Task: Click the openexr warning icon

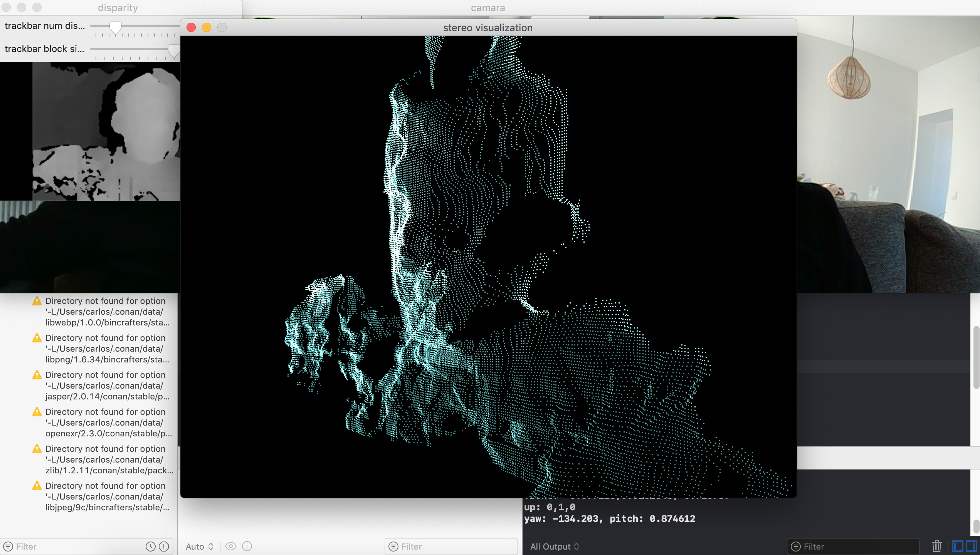Action: tap(37, 412)
